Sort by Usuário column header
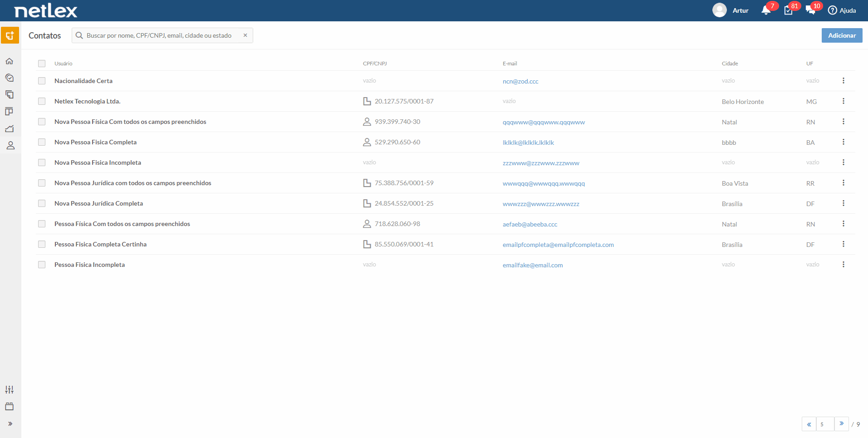The width and height of the screenshot is (868, 438). point(64,64)
